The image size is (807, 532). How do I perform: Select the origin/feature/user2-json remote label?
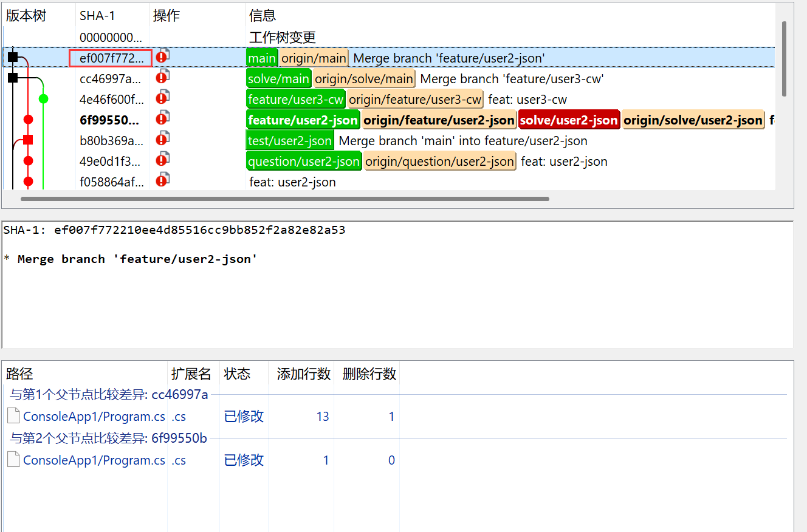pyautogui.click(x=439, y=120)
